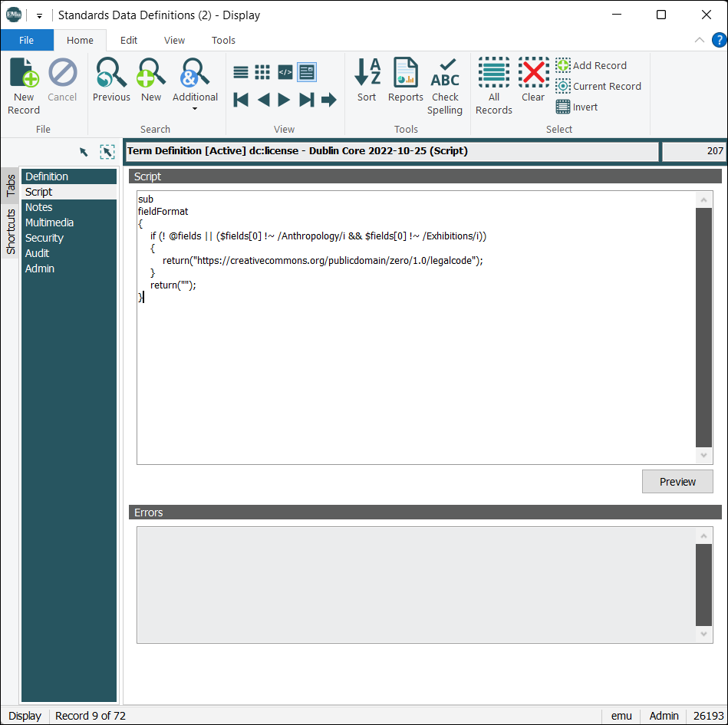Switch to the Multimedia tab
Image resolution: width=728 pixels, height=725 pixels.
tap(48, 222)
